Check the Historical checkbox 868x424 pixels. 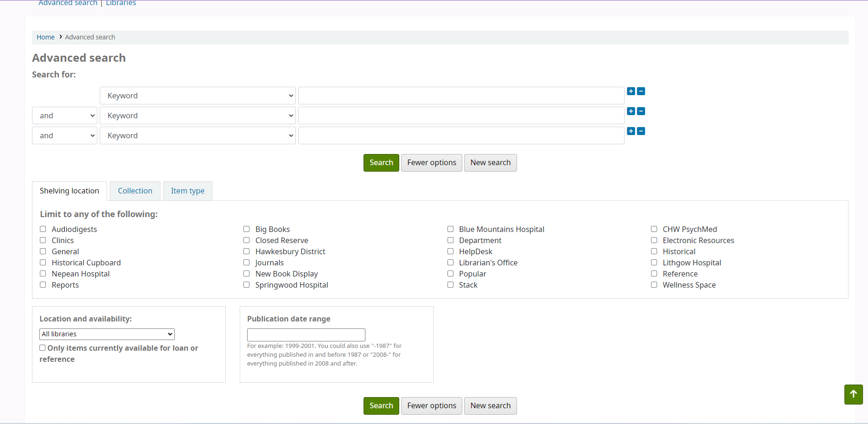(654, 251)
